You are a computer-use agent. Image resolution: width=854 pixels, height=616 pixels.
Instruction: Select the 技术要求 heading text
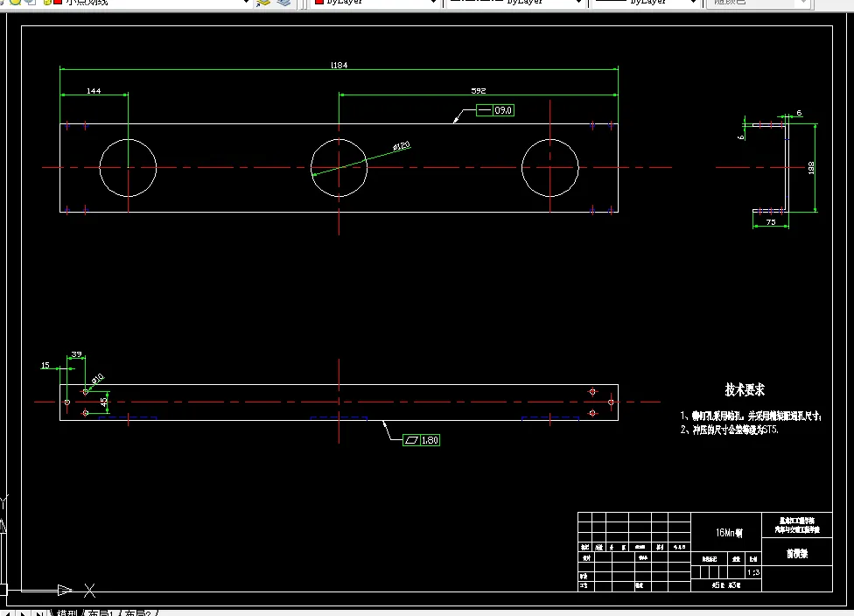[745, 389]
